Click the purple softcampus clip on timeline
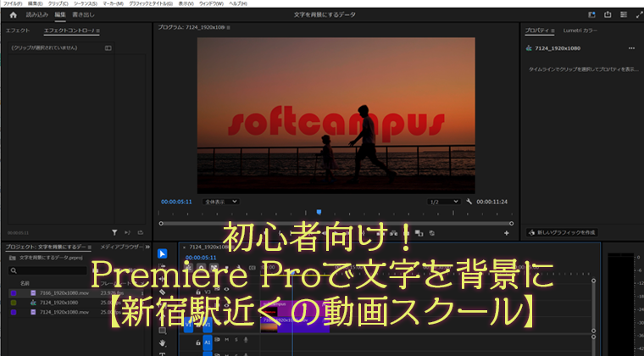This screenshot has width=644, height=356. (295, 309)
